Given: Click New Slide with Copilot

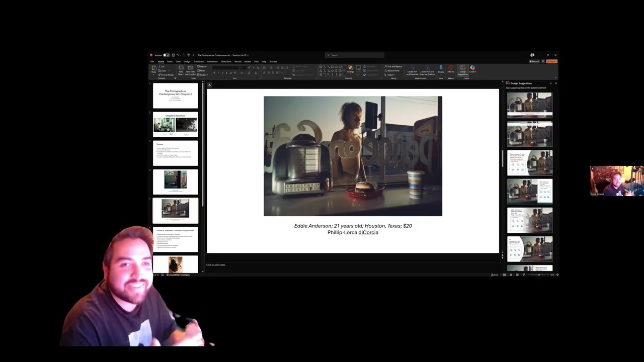Looking at the screenshot, I should pyautogui.click(x=190, y=70).
